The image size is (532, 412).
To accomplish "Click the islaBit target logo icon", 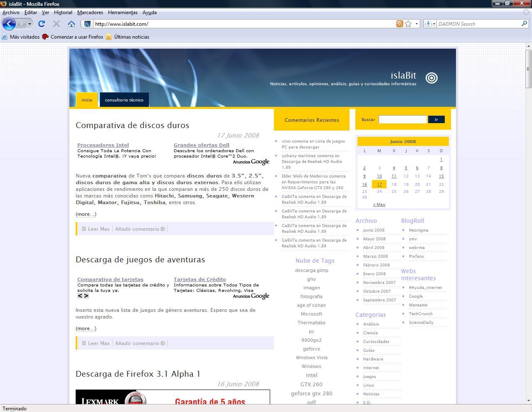I will pos(431,78).
